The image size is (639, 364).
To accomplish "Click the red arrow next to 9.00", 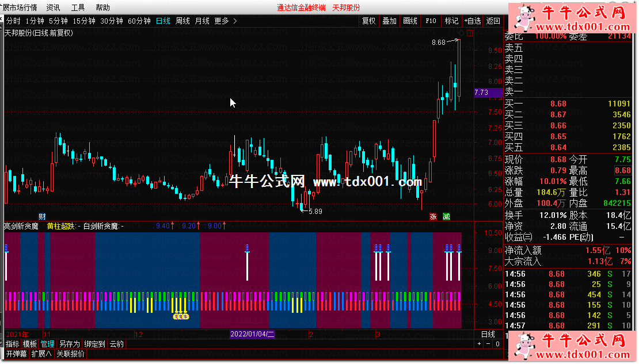I will pos(225,225).
